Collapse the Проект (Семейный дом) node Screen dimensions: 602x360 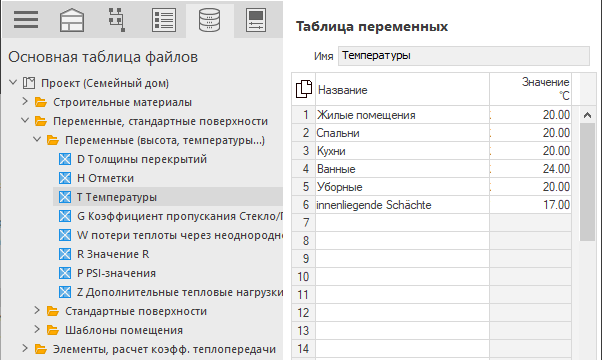click(13, 83)
